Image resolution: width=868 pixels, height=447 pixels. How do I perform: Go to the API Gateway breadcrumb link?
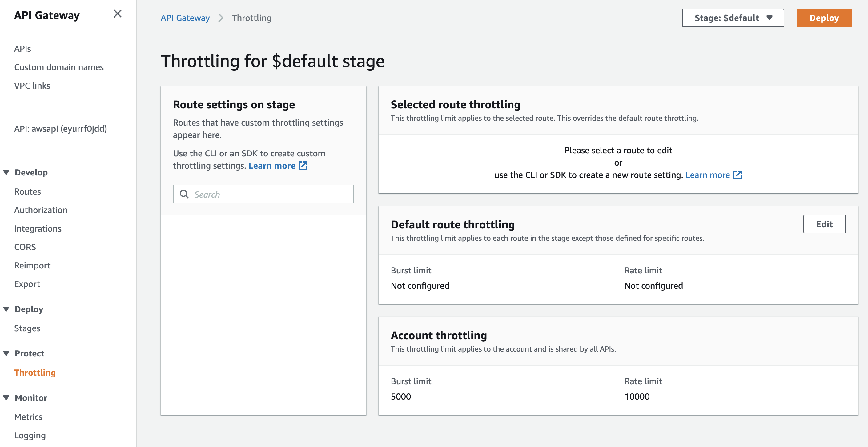(185, 18)
